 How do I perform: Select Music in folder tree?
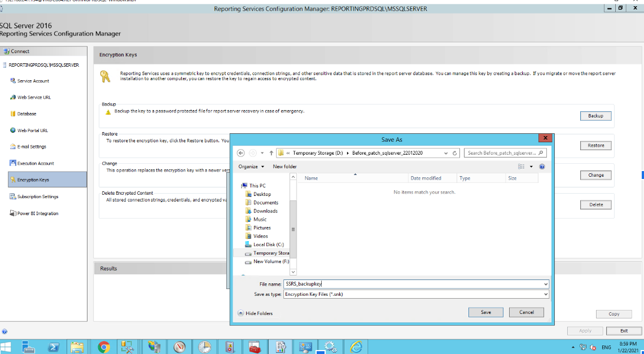pos(256,219)
